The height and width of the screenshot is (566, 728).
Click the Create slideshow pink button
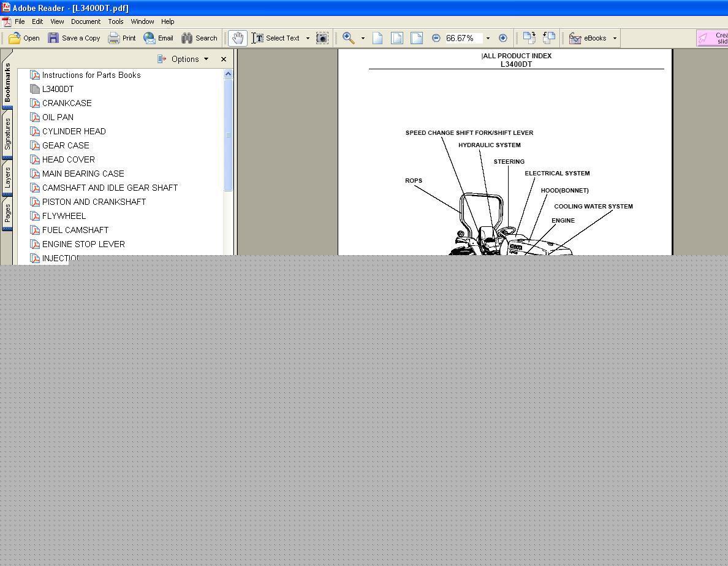point(712,38)
